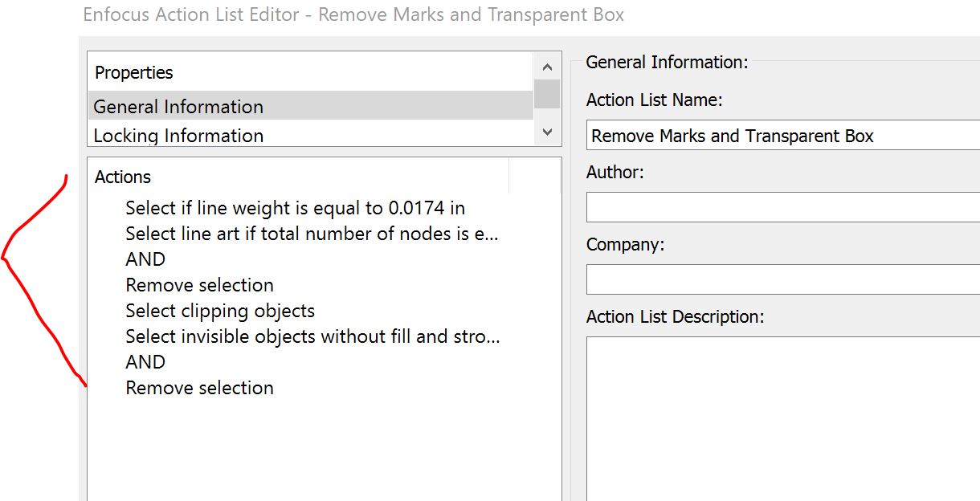Select the Select clipping objects action

point(220,312)
